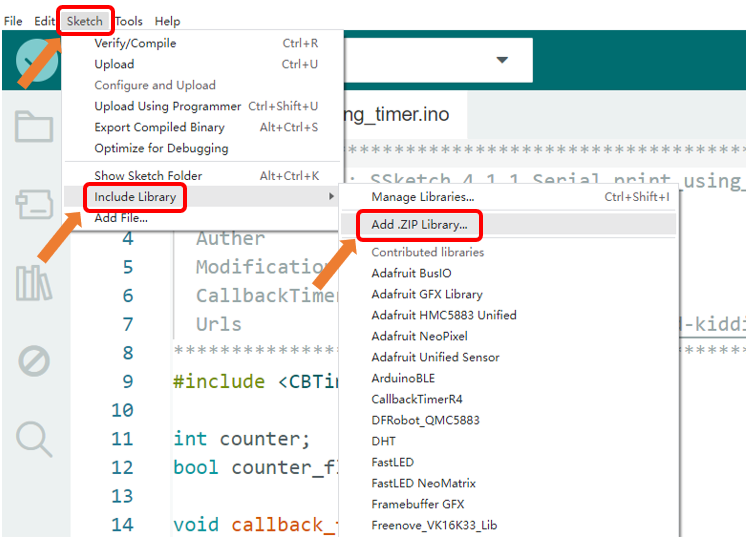Viewport: 752px width, 548px height.
Task: Click the Verify checkmark button
Action: 36,61
